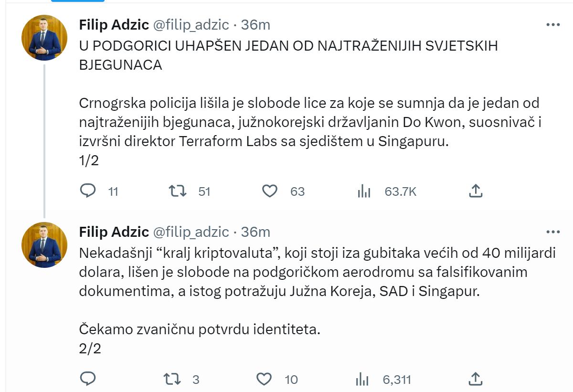Screen dimensions: 573x392
Task: Open more options on the second tweet
Action: [x=552, y=232]
